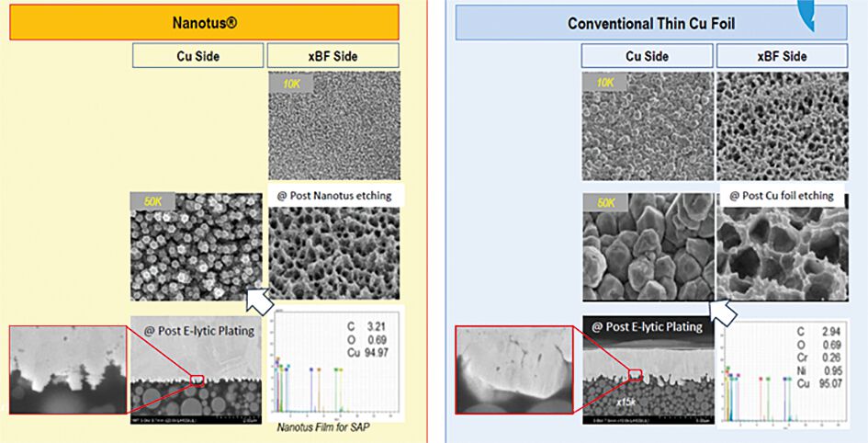Click the xBF Side label under Conventional Foil

pyautogui.click(x=781, y=55)
